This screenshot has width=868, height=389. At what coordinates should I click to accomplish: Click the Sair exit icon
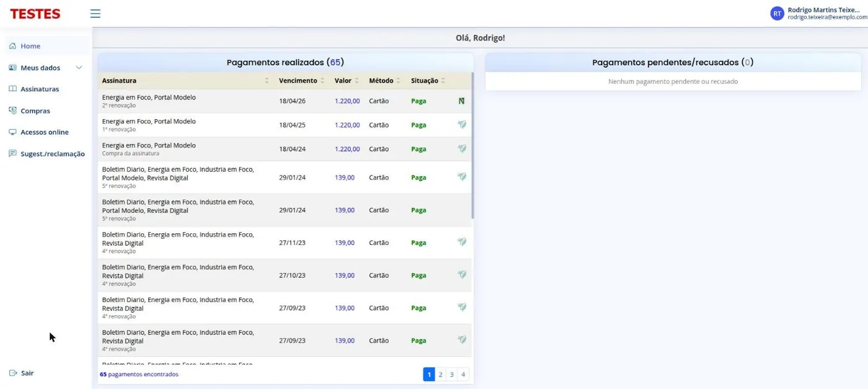point(13,373)
